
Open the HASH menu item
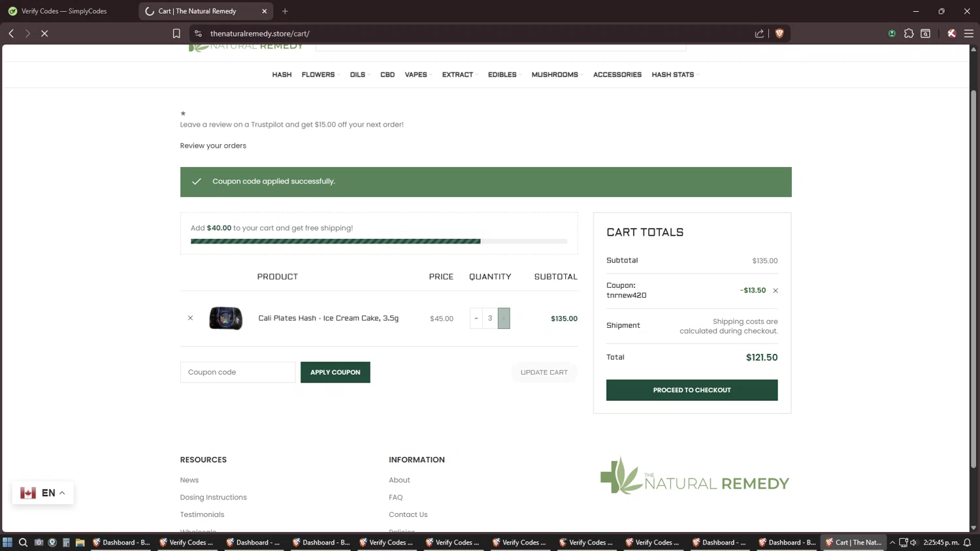click(282, 74)
